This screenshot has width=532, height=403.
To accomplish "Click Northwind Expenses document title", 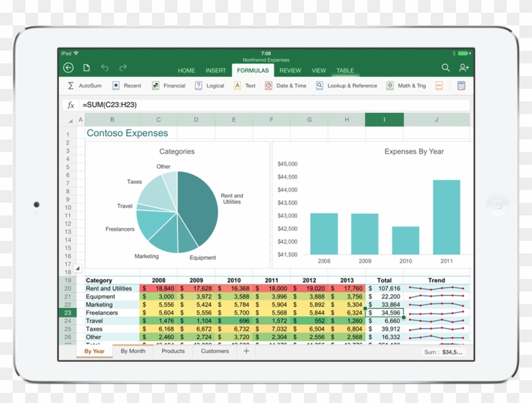I will 266,60.
